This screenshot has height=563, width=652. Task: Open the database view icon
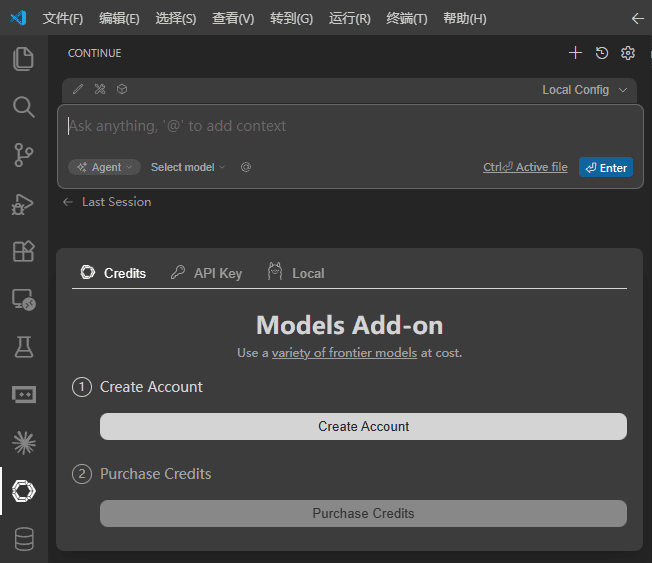coord(24,539)
